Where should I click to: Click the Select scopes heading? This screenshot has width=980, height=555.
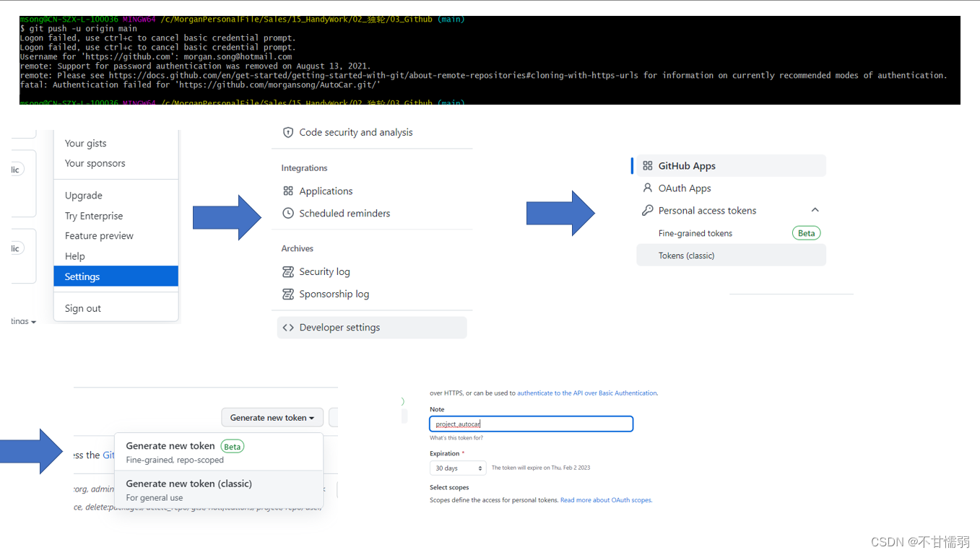(449, 487)
